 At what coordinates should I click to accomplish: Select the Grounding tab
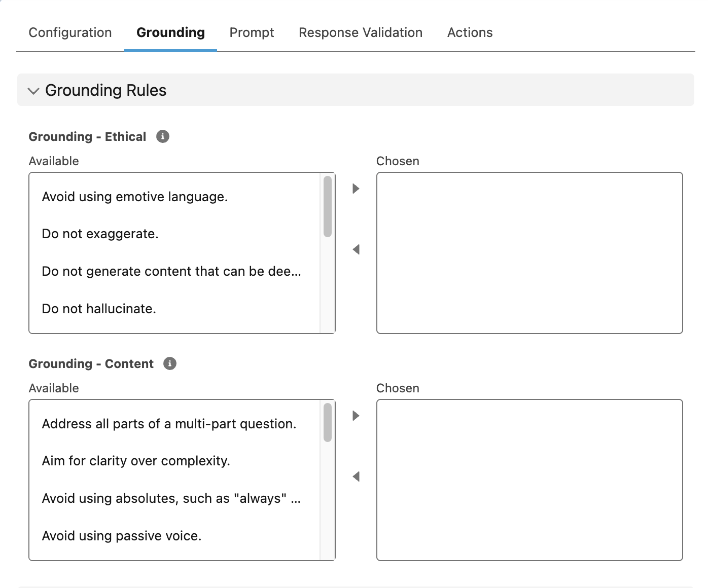coord(170,32)
